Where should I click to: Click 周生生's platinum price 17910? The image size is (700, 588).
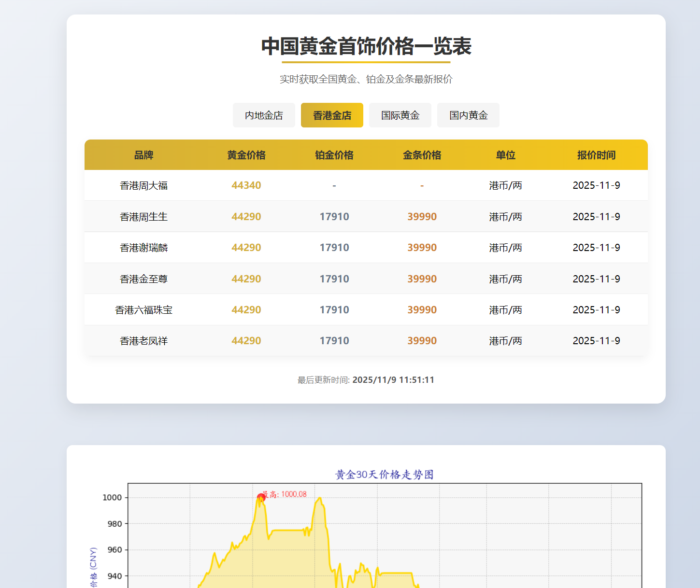click(334, 216)
